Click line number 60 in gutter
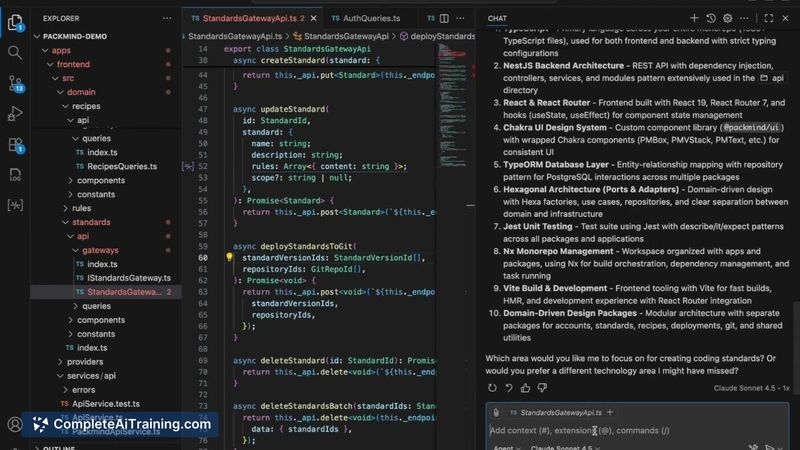Screen dimensions: 800x450 click(x=203, y=258)
